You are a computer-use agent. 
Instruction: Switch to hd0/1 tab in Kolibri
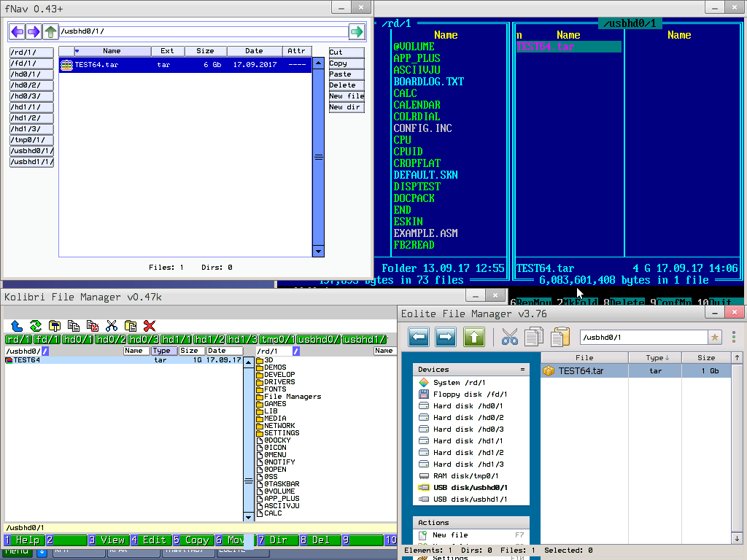click(78, 340)
